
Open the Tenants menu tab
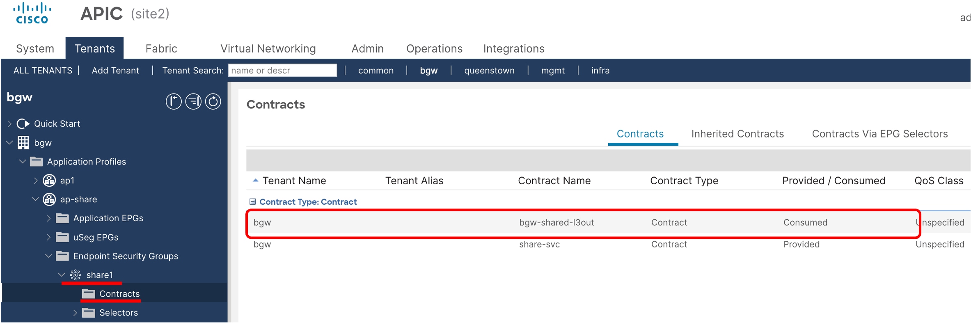pos(94,48)
